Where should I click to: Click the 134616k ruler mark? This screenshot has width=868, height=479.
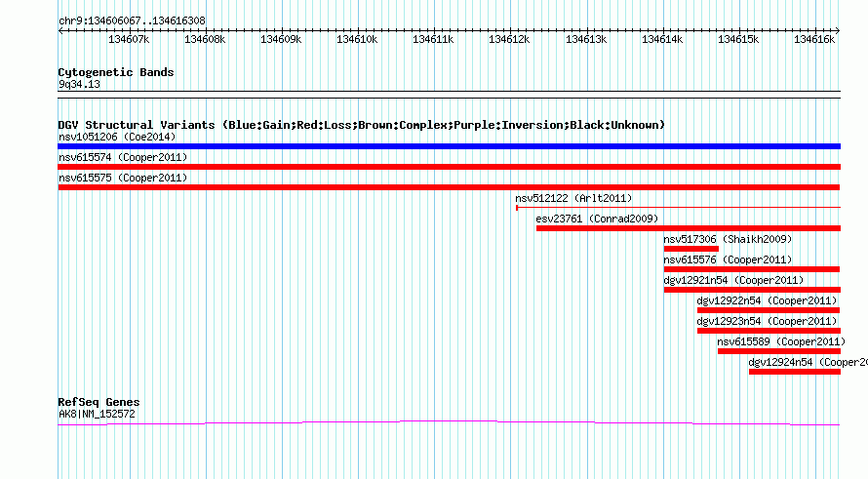(814, 39)
